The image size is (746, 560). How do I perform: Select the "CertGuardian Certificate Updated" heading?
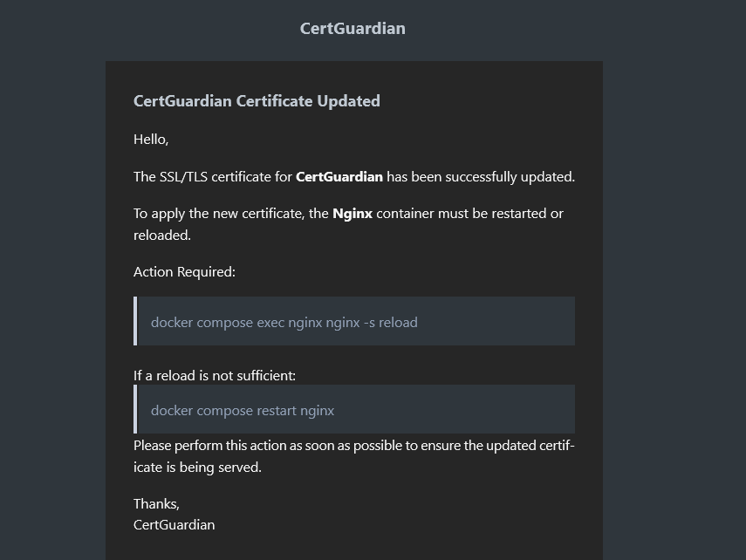[x=257, y=101]
